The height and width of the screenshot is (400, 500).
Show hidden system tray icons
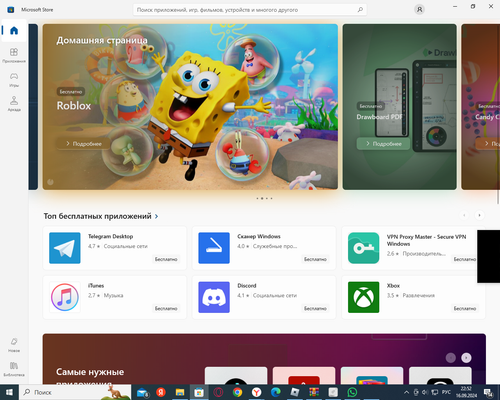tap(406, 392)
